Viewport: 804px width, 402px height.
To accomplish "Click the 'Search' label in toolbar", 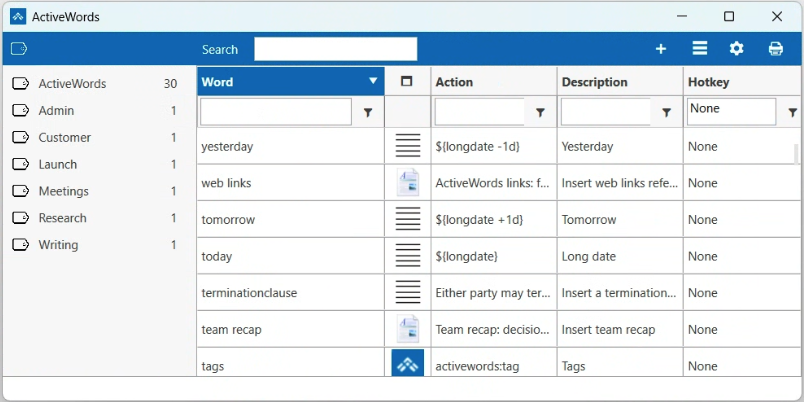I will 219,50.
